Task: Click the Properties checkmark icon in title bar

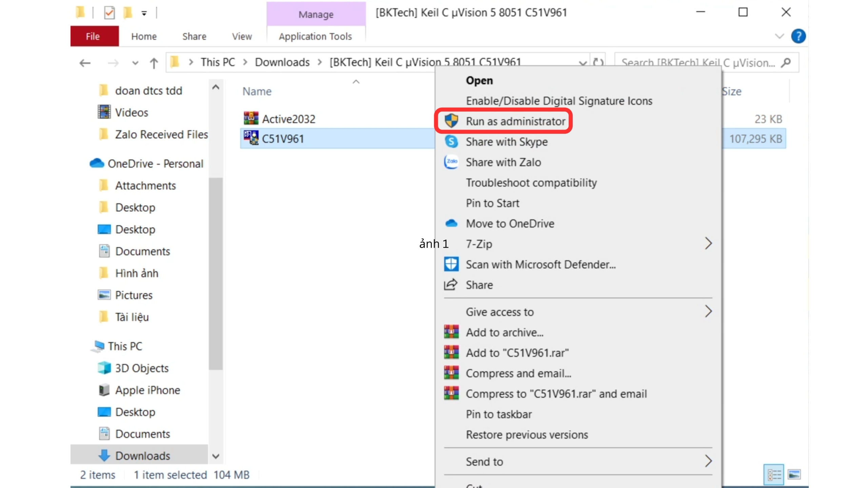Action: coord(109,13)
